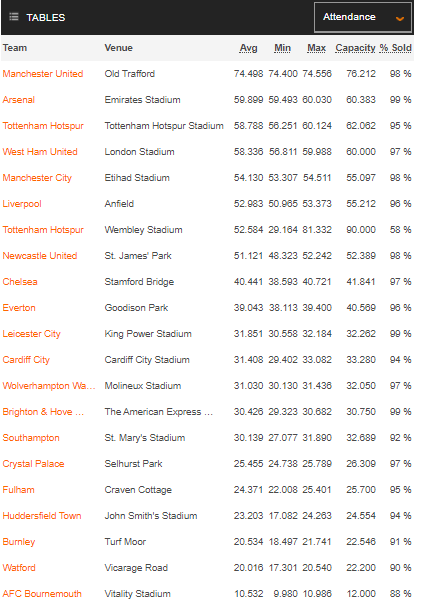Sort by the Min column header
Image resolution: width=422 pixels, height=605 pixels.
click(282, 48)
